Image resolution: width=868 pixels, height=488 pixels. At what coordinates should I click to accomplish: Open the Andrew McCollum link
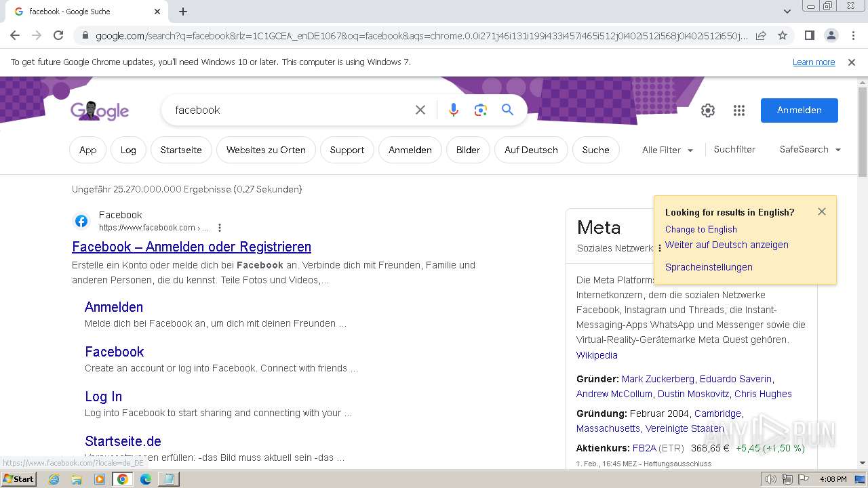click(x=614, y=394)
